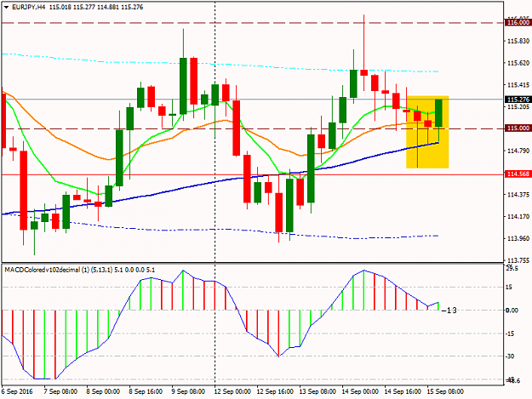Click the yellow highlighted rectangle on chart
The height and width of the screenshot is (399, 532).
click(427, 132)
